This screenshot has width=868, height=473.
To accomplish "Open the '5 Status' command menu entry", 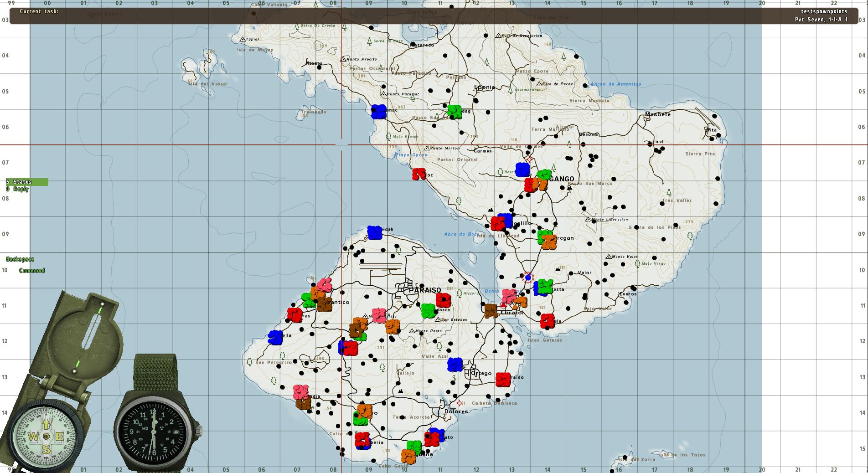I will (x=27, y=182).
